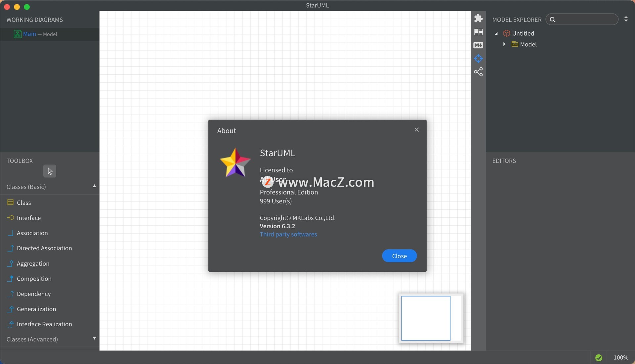Click the Model Explorer search magnifier

click(552, 19)
